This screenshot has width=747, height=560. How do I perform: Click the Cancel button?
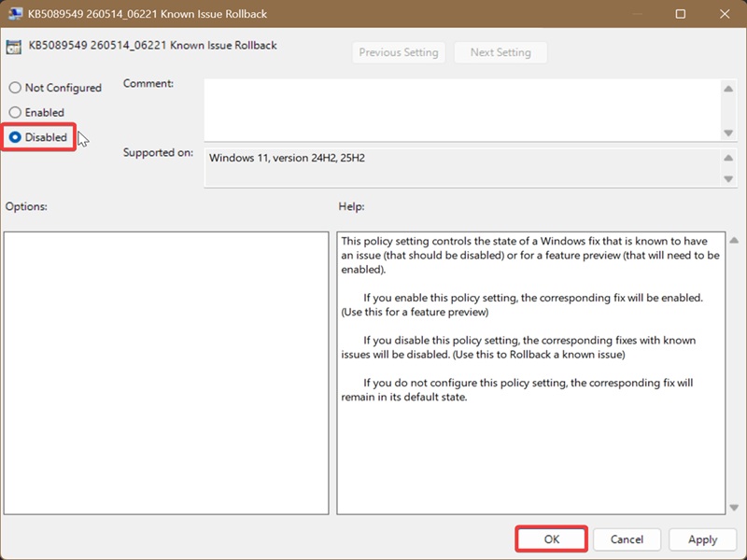pos(627,539)
